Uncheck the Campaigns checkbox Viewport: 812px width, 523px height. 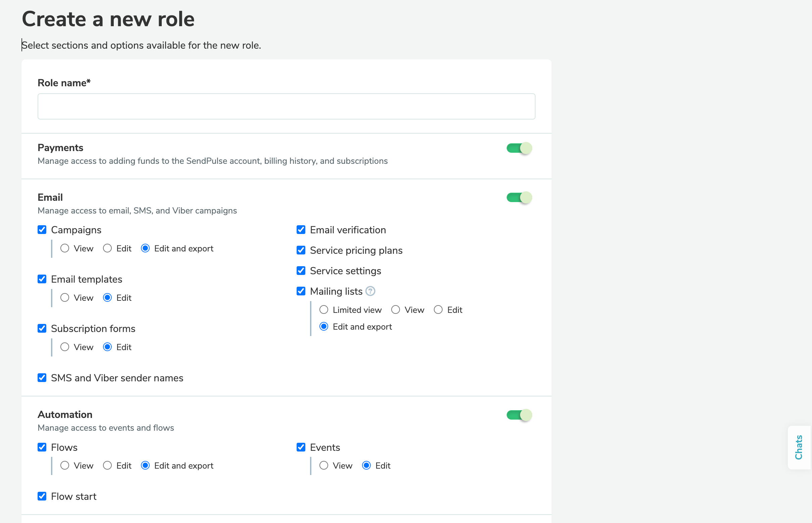click(42, 230)
